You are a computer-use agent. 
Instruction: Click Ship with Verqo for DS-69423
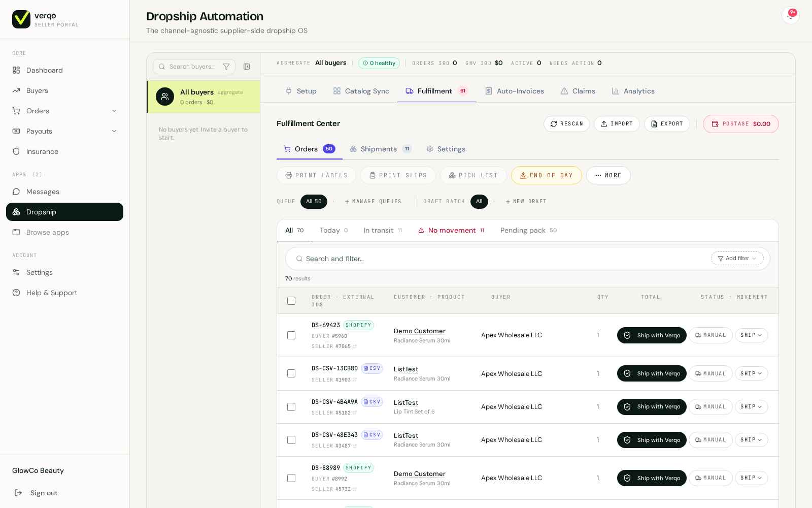click(x=652, y=335)
